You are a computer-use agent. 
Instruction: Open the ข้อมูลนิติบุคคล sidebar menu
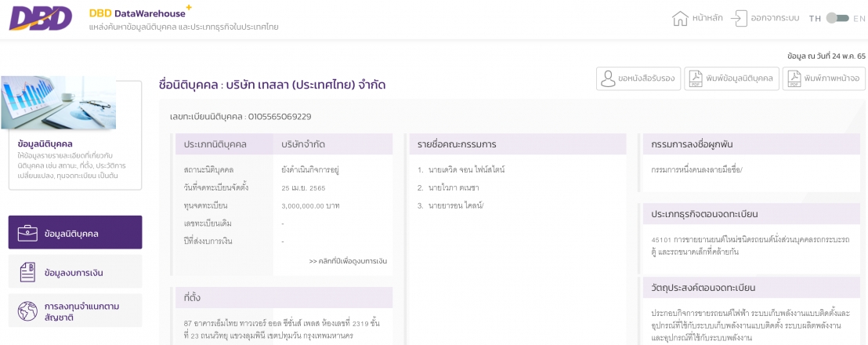[75, 233]
